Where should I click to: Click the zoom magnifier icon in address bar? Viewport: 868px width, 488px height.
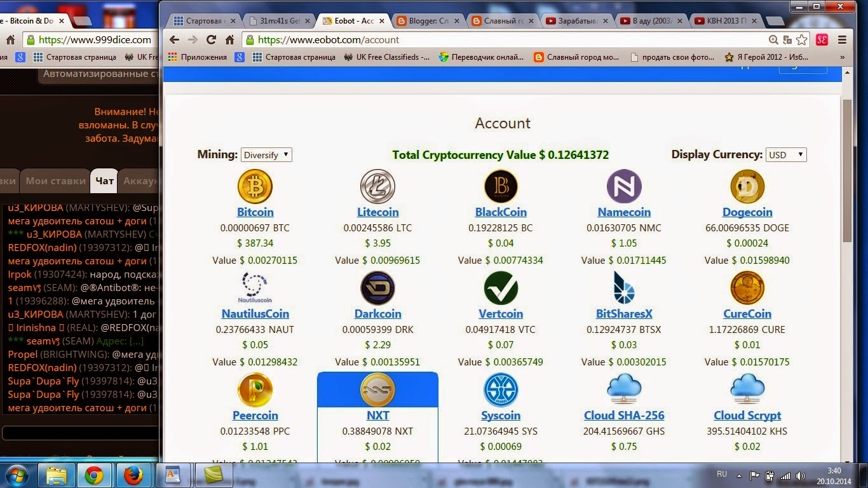[x=773, y=39]
